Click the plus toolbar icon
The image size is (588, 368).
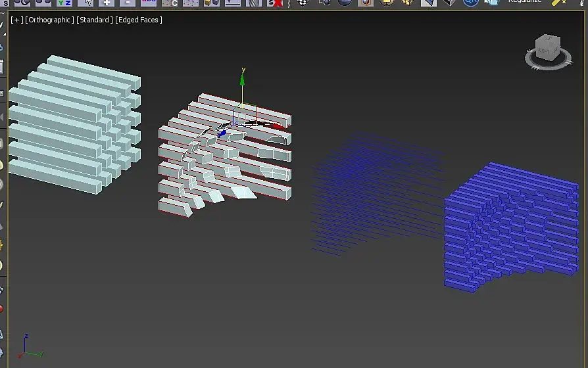[x=107, y=3]
